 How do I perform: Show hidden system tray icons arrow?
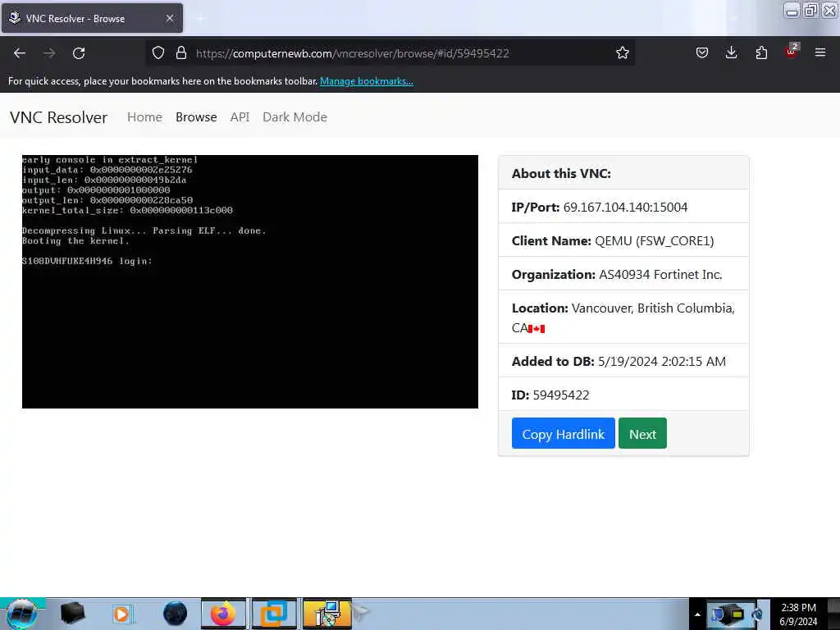point(697,614)
